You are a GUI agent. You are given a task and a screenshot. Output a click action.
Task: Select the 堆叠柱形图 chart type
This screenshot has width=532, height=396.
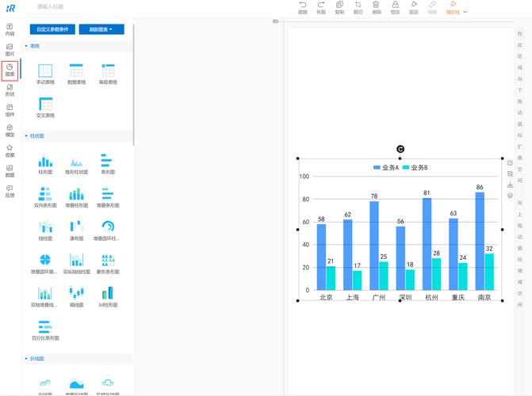coord(76,195)
